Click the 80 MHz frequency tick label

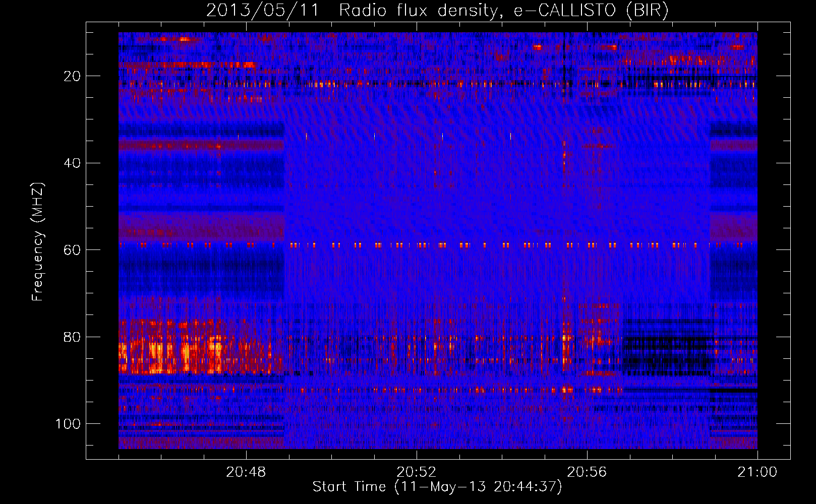pyautogui.click(x=73, y=337)
